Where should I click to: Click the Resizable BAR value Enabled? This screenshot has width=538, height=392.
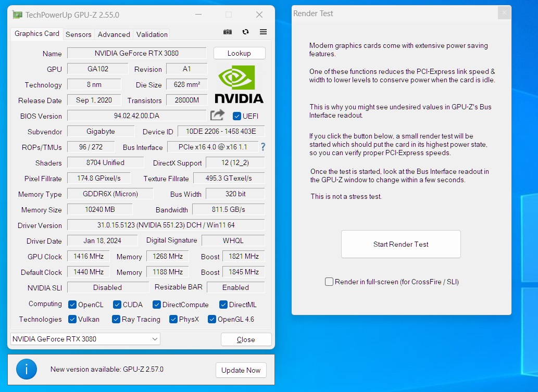(x=236, y=287)
